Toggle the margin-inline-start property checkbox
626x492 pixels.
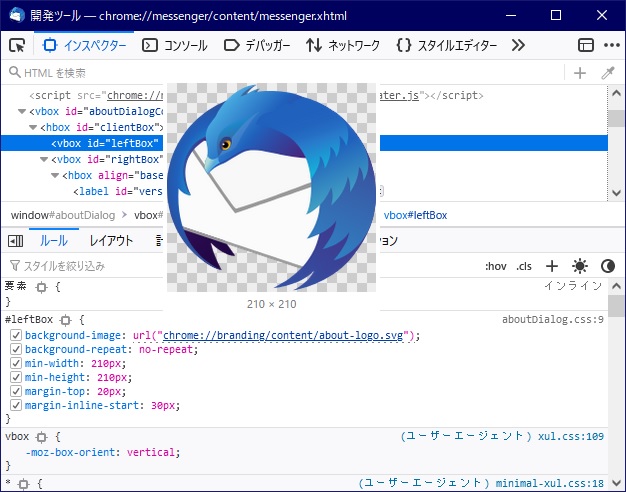(x=16, y=406)
